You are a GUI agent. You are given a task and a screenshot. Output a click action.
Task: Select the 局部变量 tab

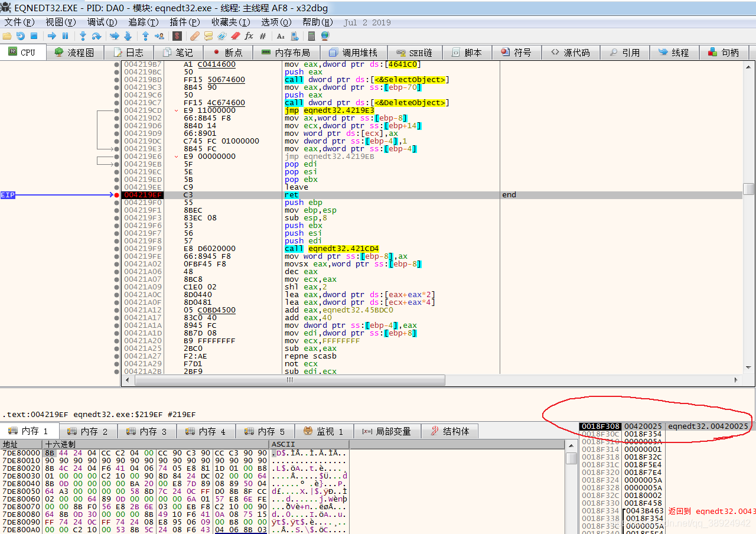click(x=387, y=431)
